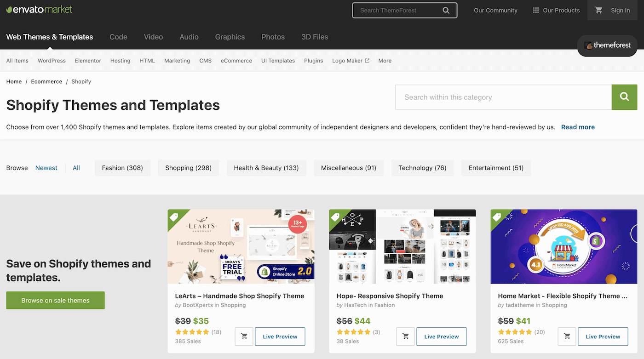Click the Sign In button
This screenshot has width=644, height=359.
click(x=621, y=10)
